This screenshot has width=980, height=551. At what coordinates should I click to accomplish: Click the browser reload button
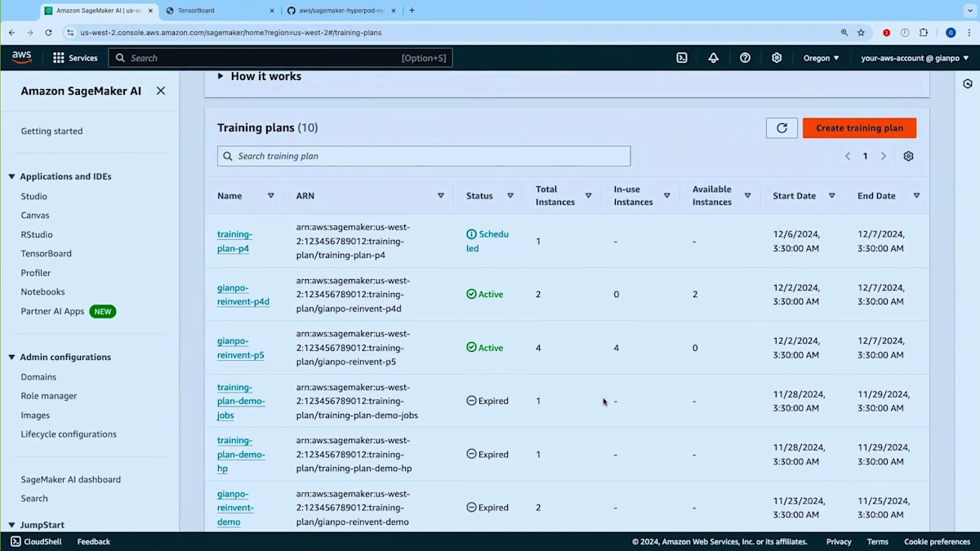pyautogui.click(x=48, y=33)
